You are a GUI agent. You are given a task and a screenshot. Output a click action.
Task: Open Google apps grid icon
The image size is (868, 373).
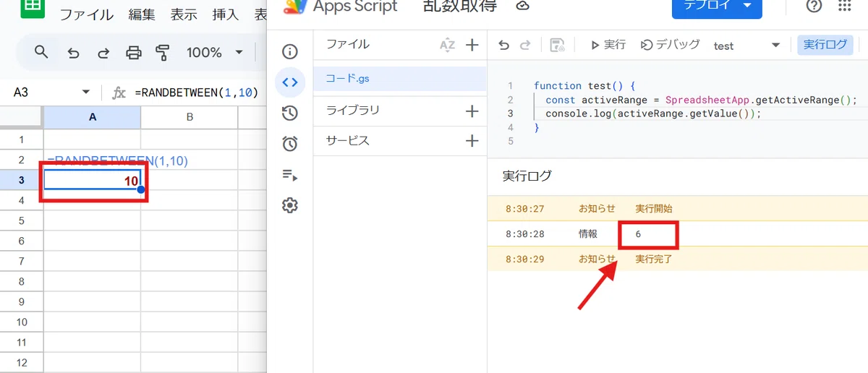[845, 6]
